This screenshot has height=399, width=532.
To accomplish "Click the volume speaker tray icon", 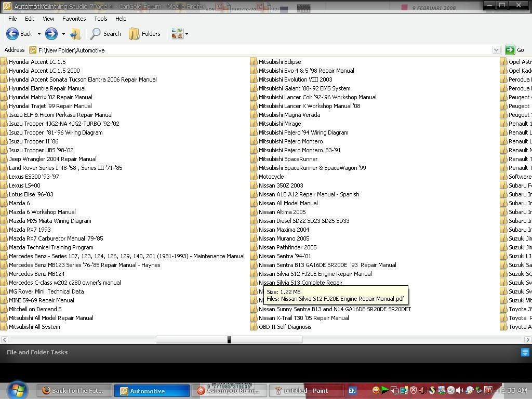I will click(x=459, y=390).
